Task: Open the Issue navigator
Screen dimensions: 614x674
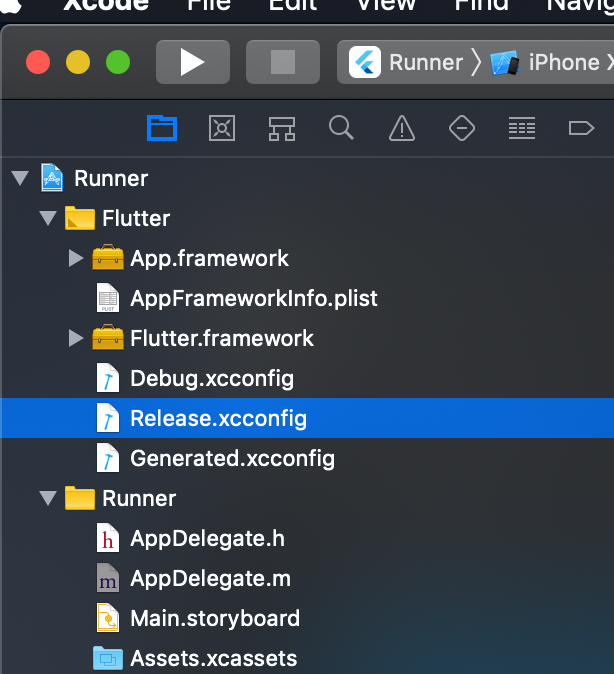Action: 402,128
